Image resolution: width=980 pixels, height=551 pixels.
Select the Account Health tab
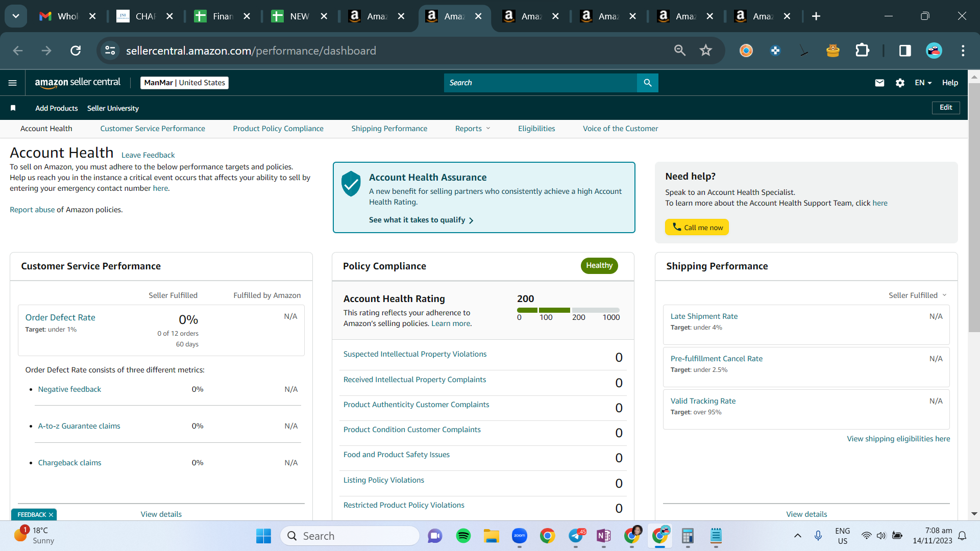coord(46,129)
